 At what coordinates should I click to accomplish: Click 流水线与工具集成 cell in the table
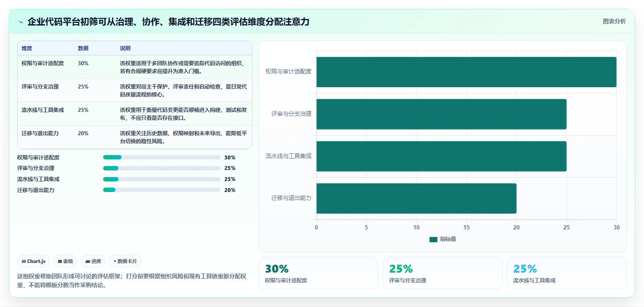coord(43,110)
